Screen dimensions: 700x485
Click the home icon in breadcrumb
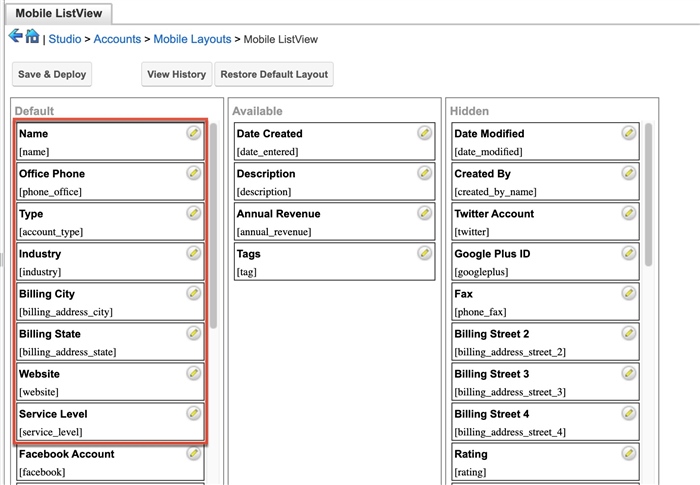pos(32,36)
